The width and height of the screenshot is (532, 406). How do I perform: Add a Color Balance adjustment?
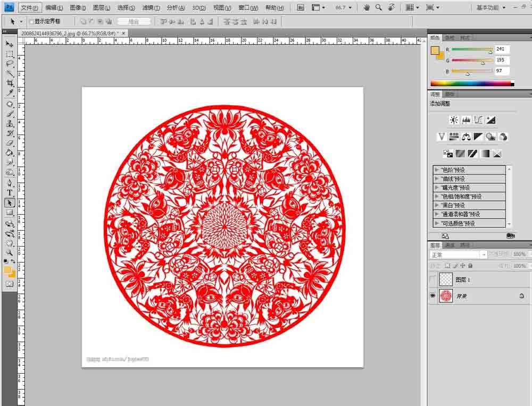(466, 137)
